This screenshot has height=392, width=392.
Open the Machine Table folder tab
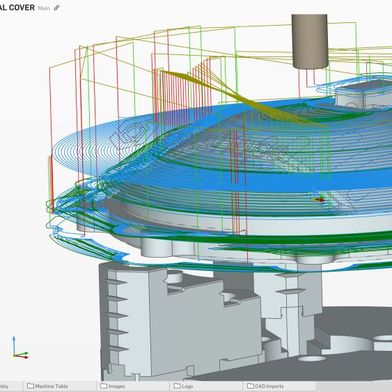tap(60, 386)
